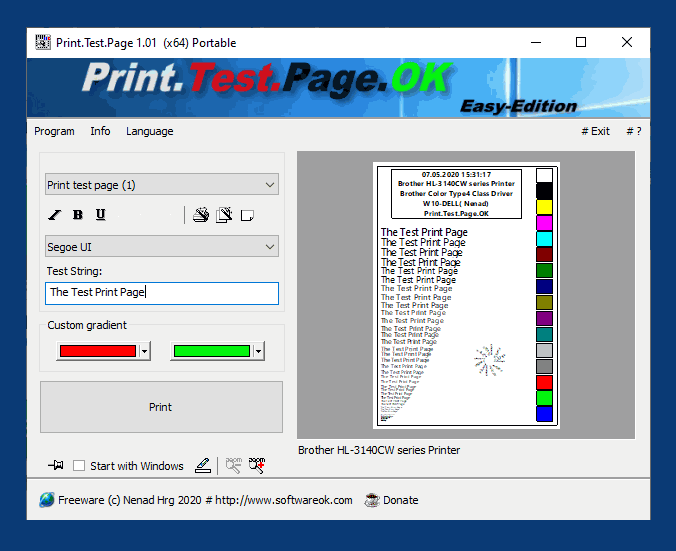
Task: Click the blank page orientation icon
Action: pos(247,215)
